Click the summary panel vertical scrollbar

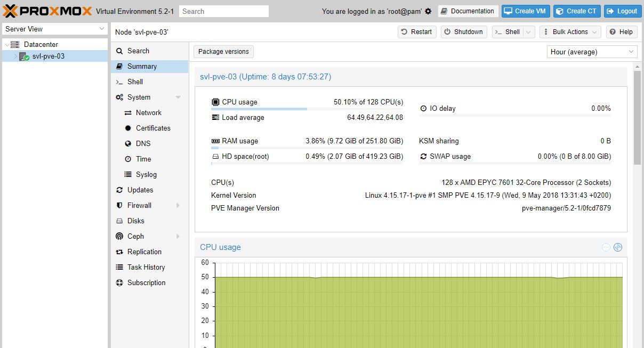click(x=637, y=117)
